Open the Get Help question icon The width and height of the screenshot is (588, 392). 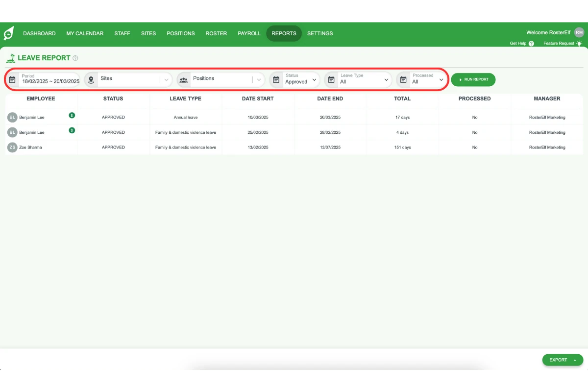click(x=531, y=44)
